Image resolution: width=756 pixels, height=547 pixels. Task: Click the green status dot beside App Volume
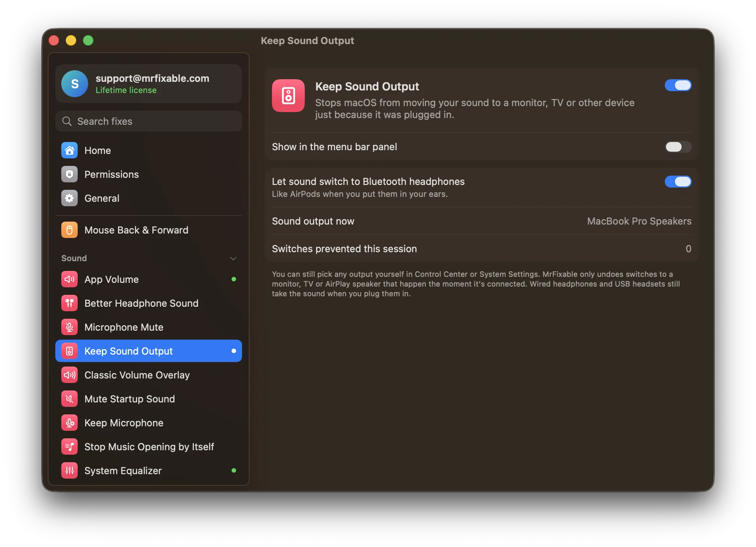click(234, 279)
